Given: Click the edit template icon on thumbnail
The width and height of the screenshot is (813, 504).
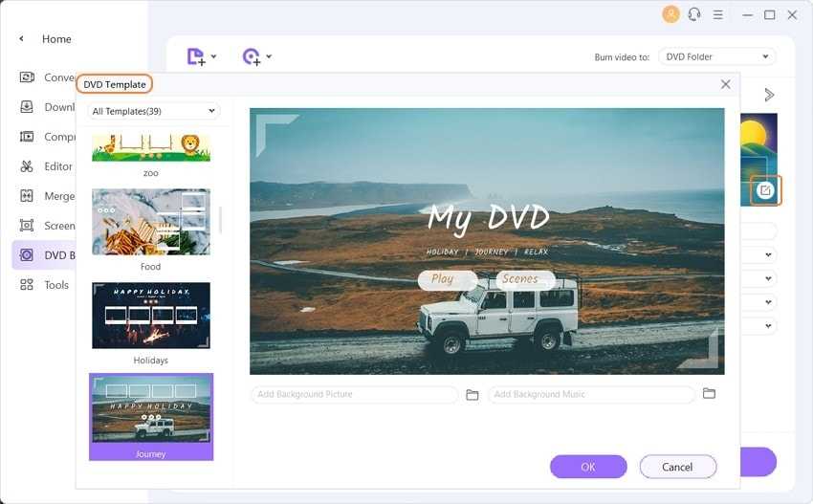Looking at the screenshot, I should point(765,190).
